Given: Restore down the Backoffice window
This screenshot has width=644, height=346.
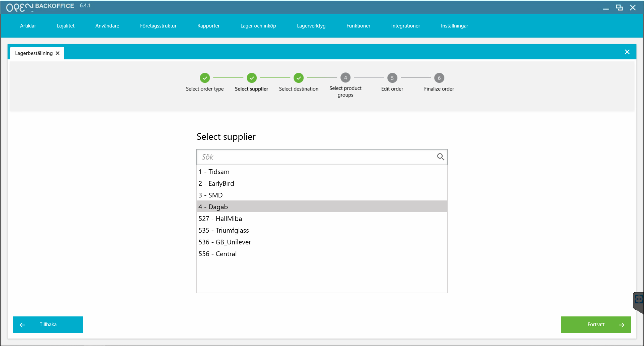Looking at the screenshot, I should click(619, 8).
